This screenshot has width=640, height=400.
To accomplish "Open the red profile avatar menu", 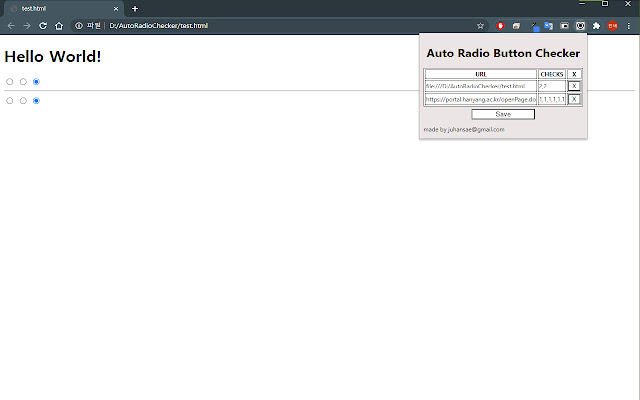I will click(x=613, y=25).
